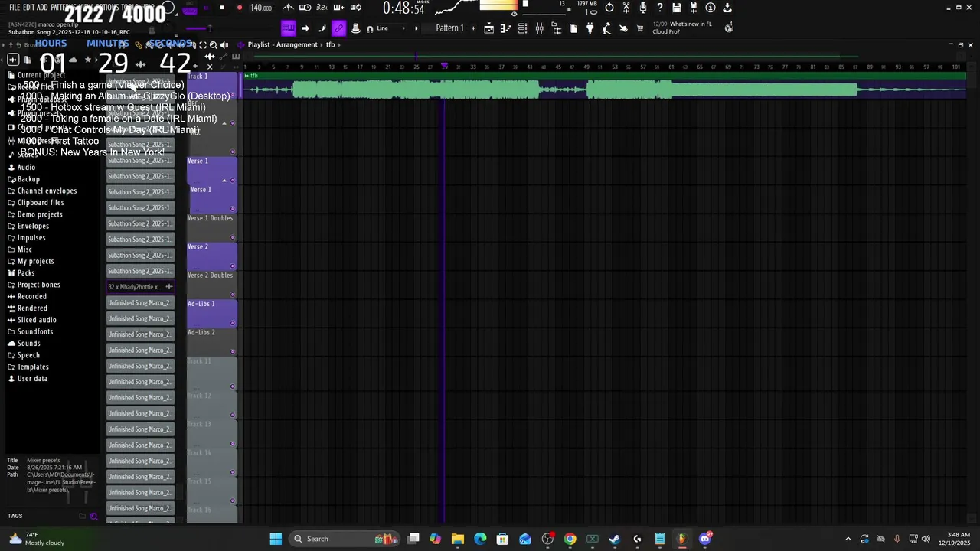Open the help question mark icon
Image resolution: width=980 pixels, height=551 pixels.
660,8
